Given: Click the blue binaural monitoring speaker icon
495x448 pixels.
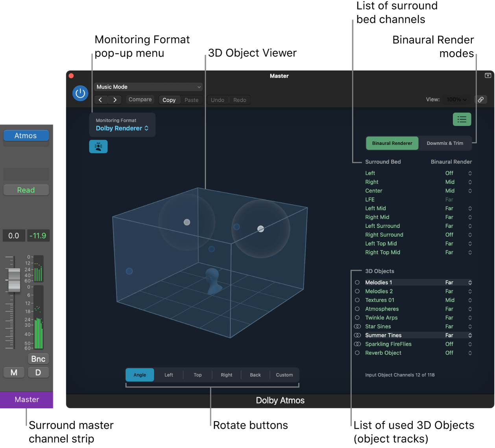Looking at the screenshot, I should [x=98, y=146].
